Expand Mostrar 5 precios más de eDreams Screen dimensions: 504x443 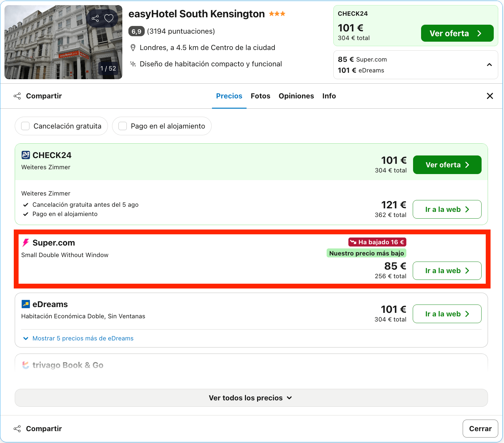[x=78, y=338]
